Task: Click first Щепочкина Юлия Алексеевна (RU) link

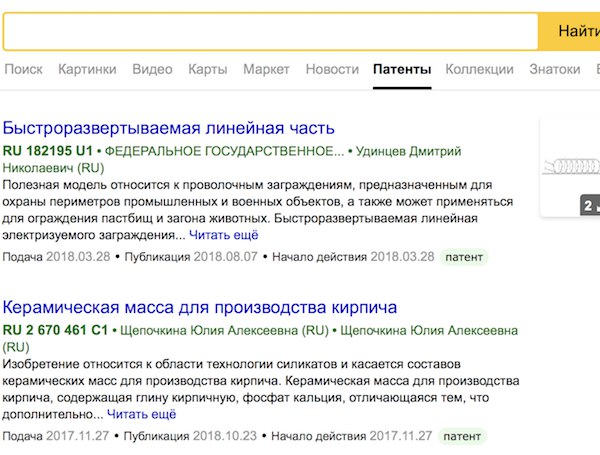Action: pos(224,330)
